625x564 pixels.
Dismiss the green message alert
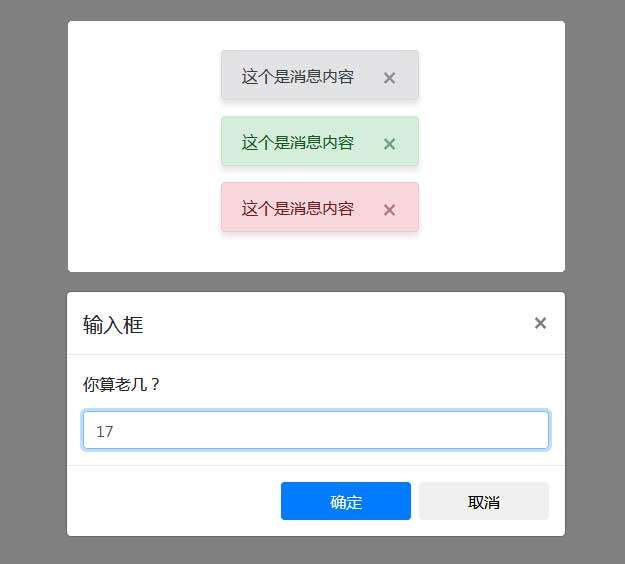click(390, 144)
